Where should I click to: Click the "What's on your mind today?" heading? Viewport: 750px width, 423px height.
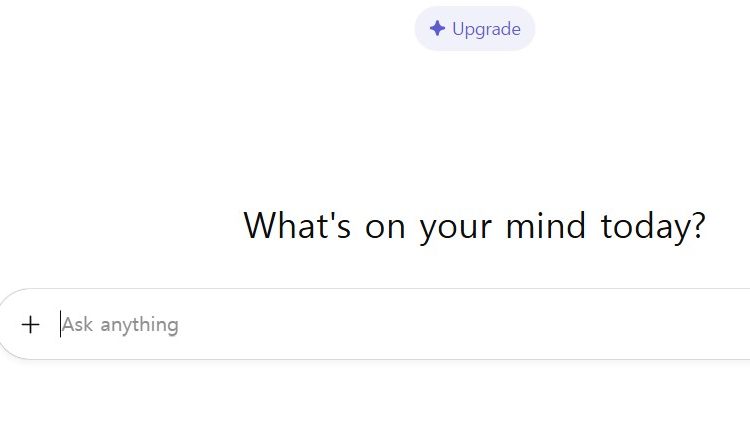474,226
